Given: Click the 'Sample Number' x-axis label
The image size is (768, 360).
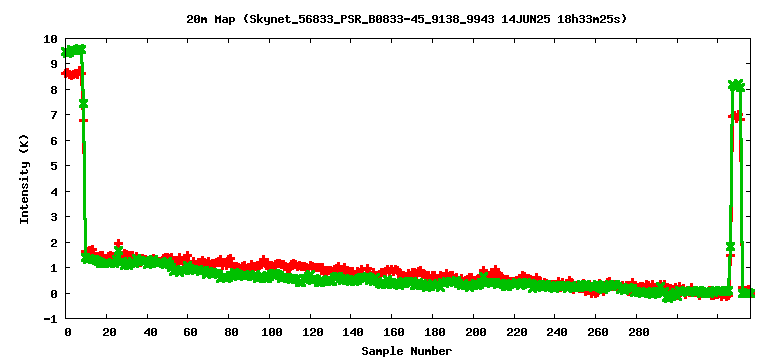Looking at the screenshot, I should (407, 351).
